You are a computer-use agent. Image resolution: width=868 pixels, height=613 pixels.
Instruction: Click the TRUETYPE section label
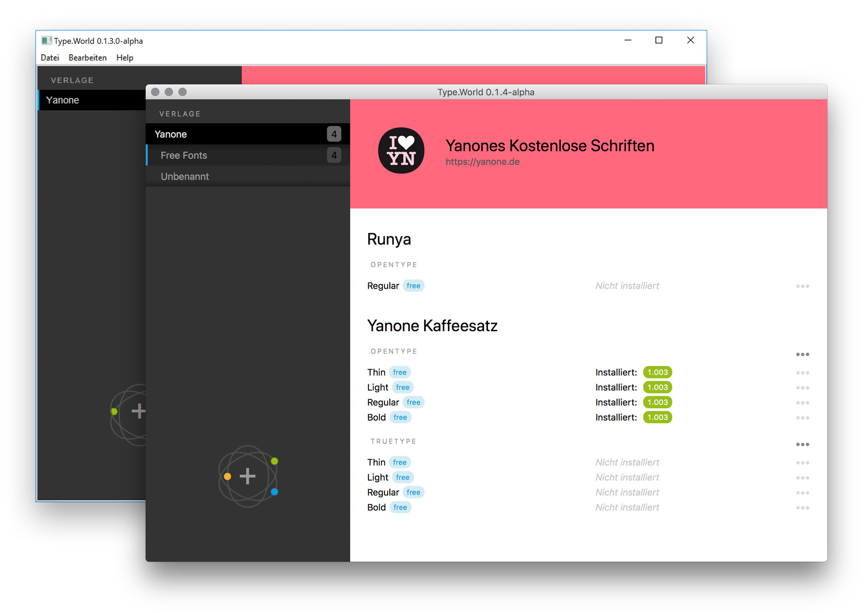393,441
